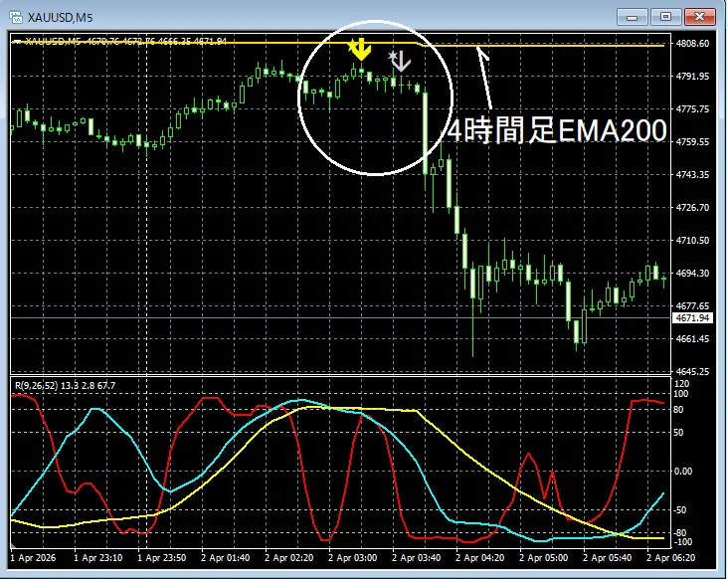Screen dimensions: 728x579
Task: Click the 4775.75 price scale label
Action: (x=692, y=109)
